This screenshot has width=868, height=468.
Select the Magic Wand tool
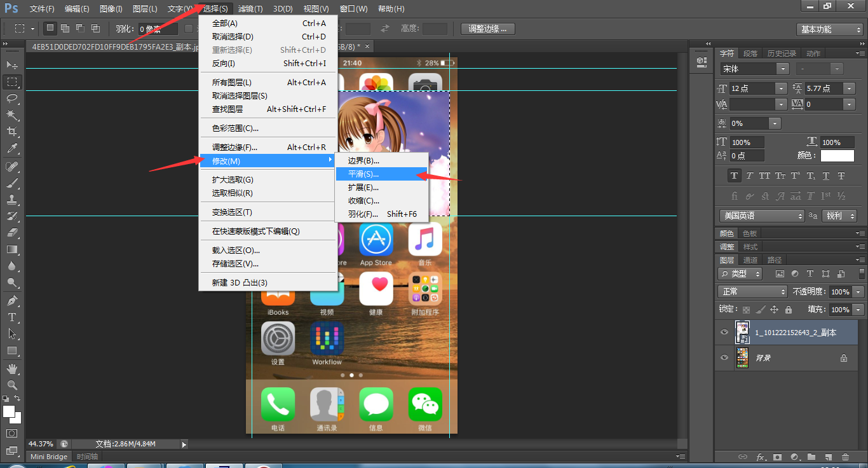(12, 114)
